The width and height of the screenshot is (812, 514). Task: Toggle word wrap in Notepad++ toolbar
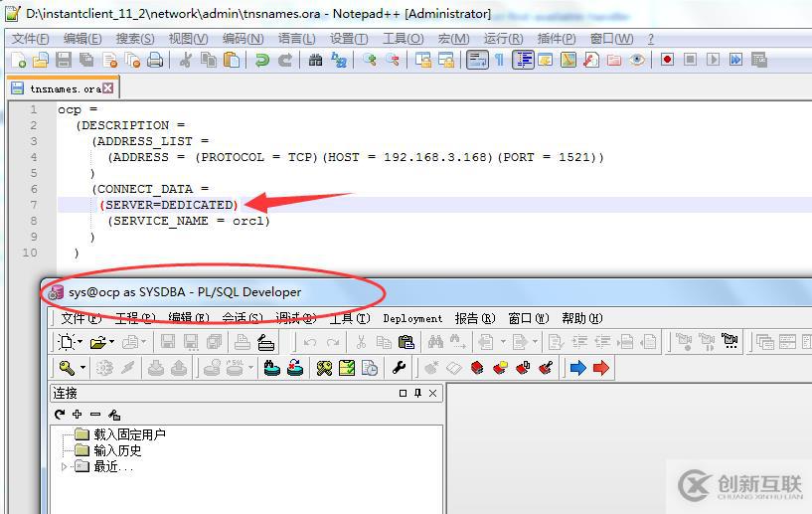pos(477,60)
